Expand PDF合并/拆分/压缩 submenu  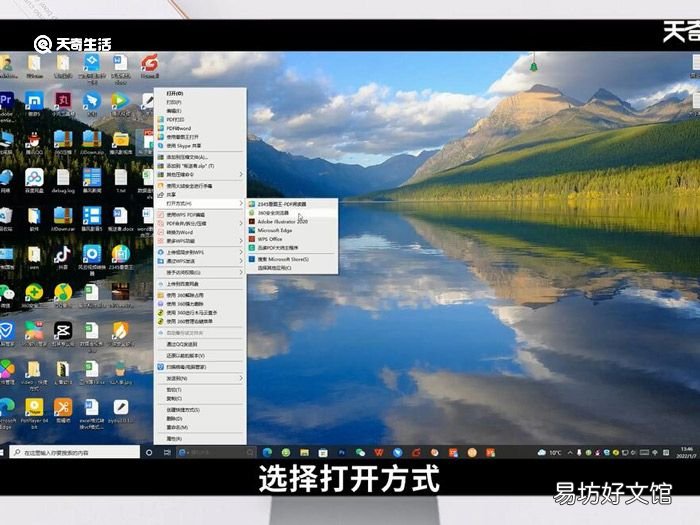[200, 223]
